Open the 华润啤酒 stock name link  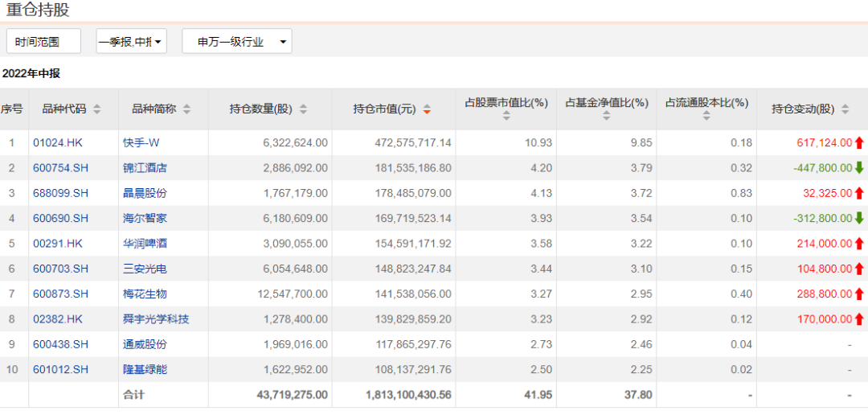pos(145,244)
